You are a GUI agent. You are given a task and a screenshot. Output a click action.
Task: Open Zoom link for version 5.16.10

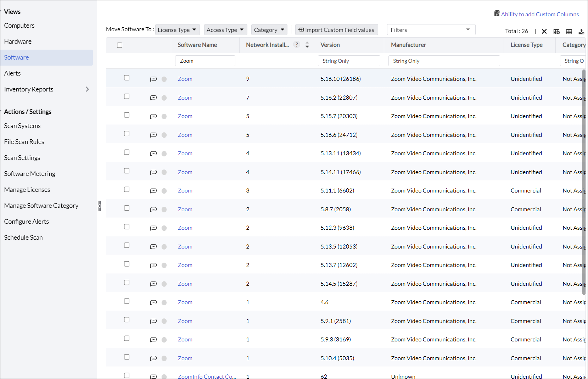point(185,79)
